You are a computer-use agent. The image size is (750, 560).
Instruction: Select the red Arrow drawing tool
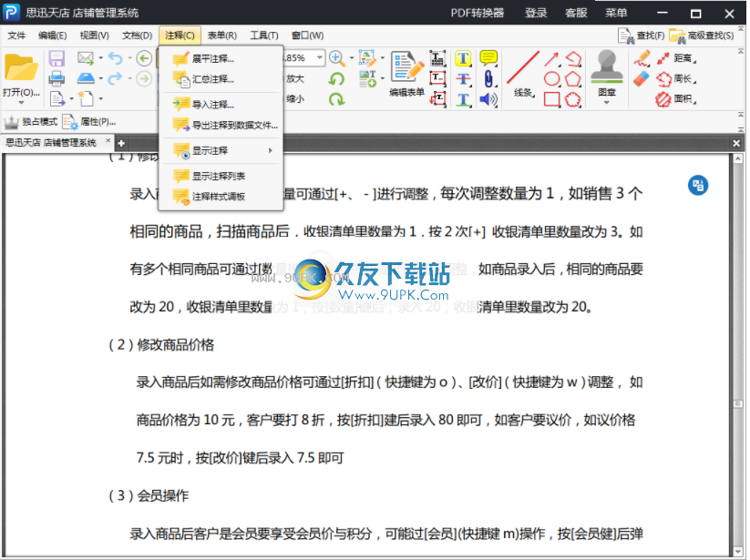pyautogui.click(x=551, y=59)
